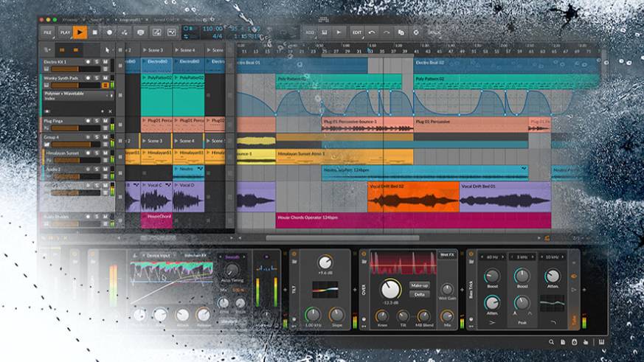The width and height of the screenshot is (644, 362).
Task: Mute the Himalayan Sunset track
Action: (105, 153)
